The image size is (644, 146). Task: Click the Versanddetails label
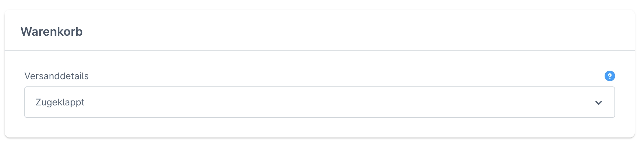point(56,76)
